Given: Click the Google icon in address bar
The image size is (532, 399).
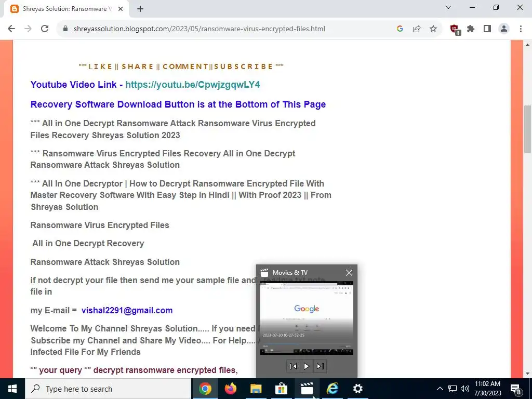Looking at the screenshot, I should coord(400,29).
